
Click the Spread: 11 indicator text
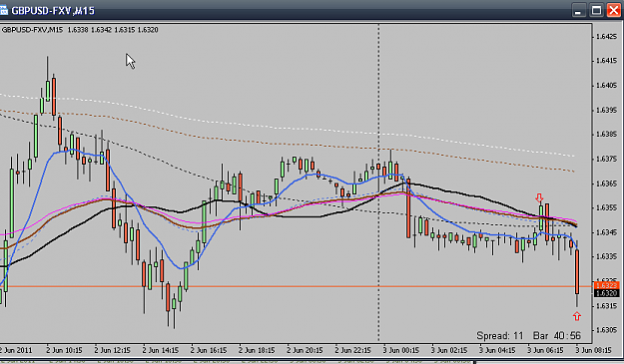pyautogui.click(x=500, y=336)
